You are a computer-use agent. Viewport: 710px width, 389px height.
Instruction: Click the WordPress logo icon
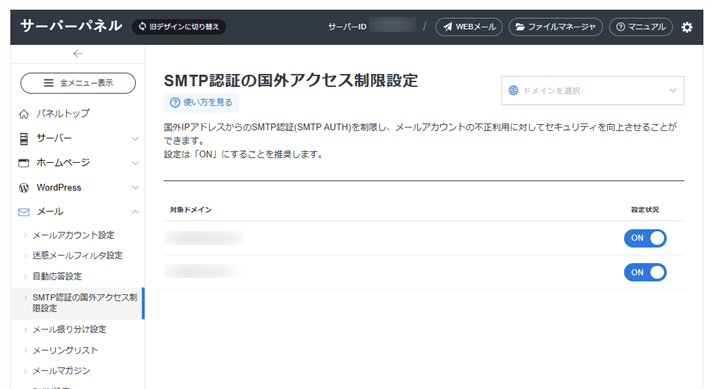click(24, 187)
